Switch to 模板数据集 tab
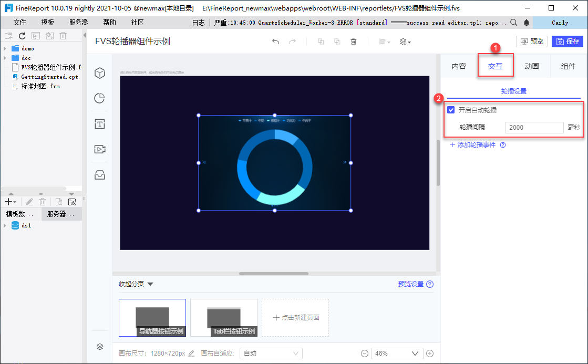The height and width of the screenshot is (364, 588). tap(20, 214)
